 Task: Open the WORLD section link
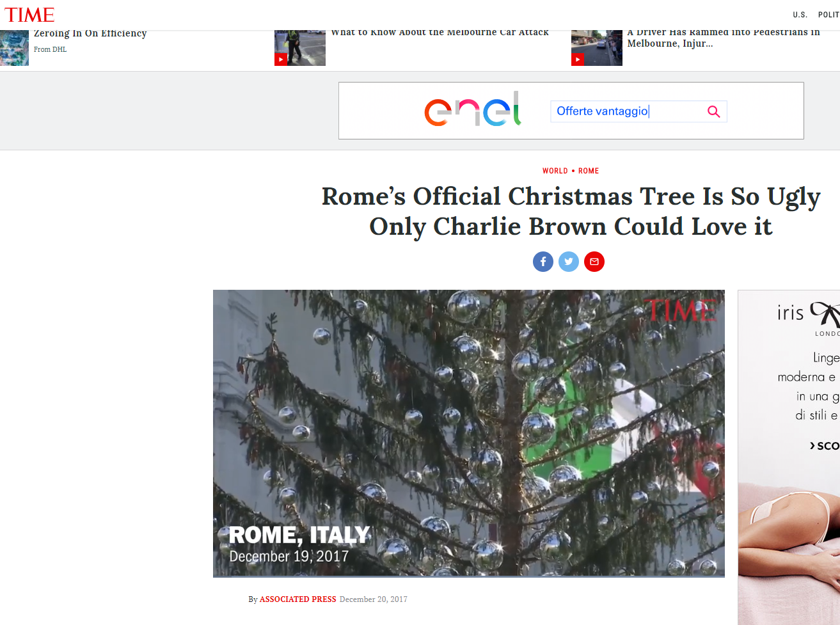(x=555, y=171)
